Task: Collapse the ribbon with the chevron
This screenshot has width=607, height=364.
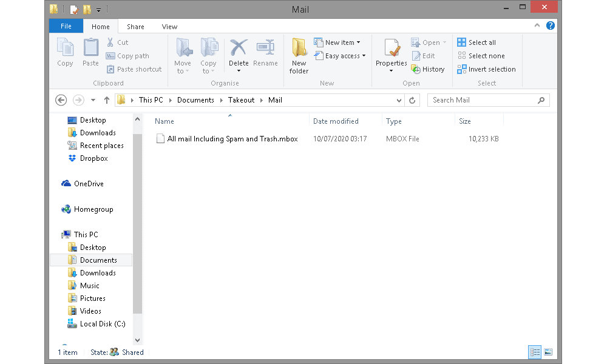Action: (x=537, y=25)
